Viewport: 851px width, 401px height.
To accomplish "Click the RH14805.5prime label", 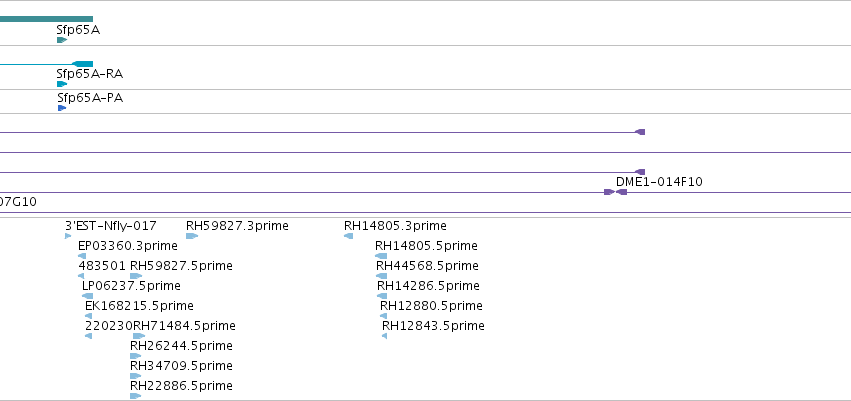I will (426, 246).
